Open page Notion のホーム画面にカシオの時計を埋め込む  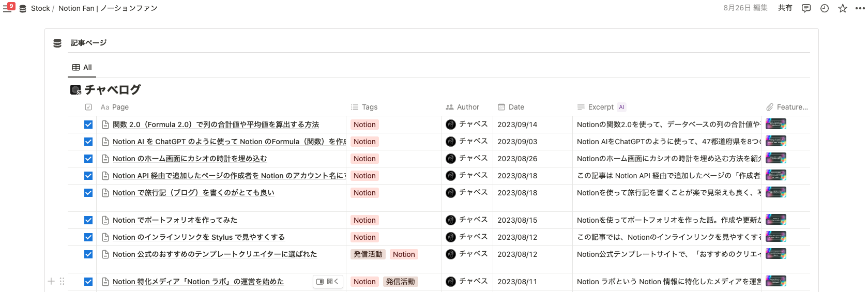(x=190, y=159)
